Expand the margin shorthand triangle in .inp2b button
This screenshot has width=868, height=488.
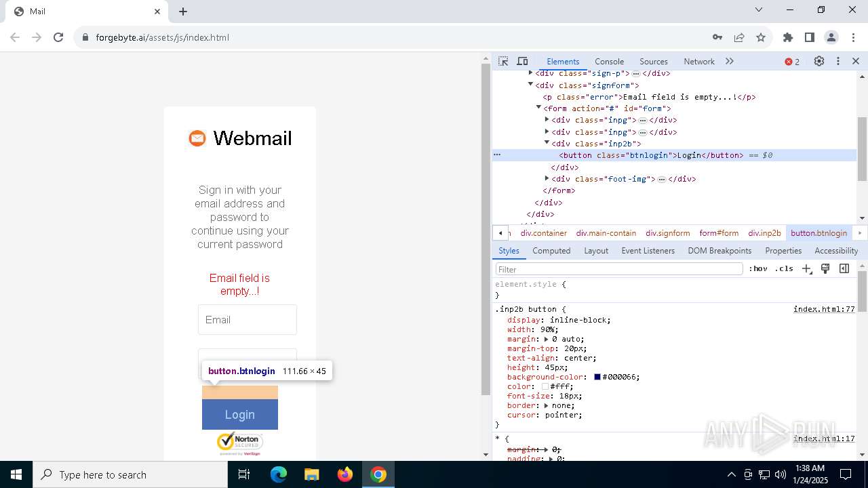pos(546,339)
